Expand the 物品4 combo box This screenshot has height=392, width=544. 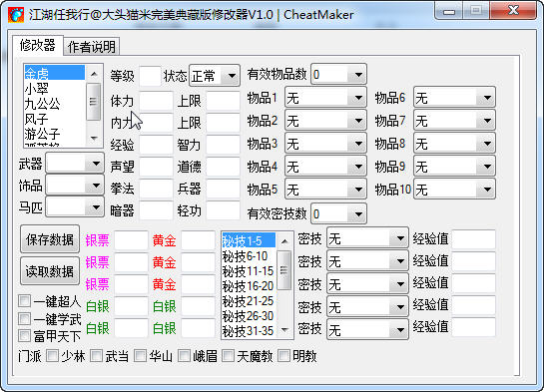pyautogui.click(x=325, y=167)
